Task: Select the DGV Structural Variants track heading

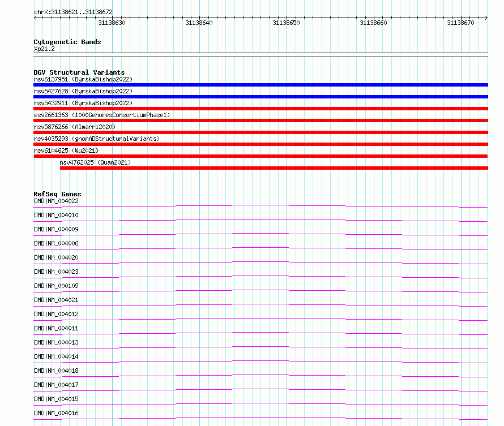Action: [x=79, y=72]
